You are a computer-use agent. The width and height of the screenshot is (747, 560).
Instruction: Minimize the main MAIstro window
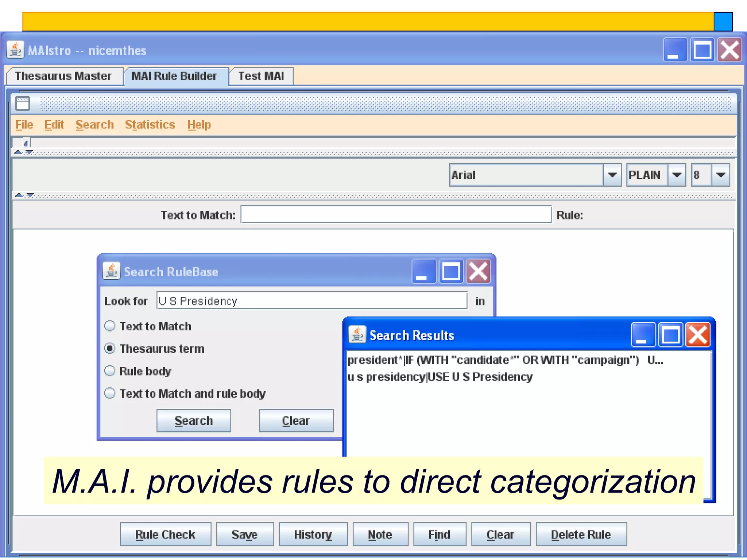pyautogui.click(x=675, y=50)
